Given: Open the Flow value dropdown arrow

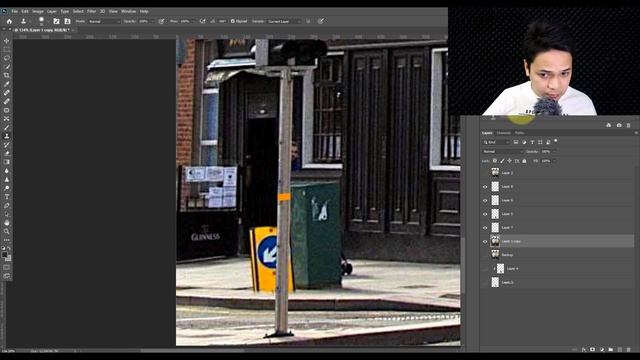Looking at the screenshot, I should (192, 21).
